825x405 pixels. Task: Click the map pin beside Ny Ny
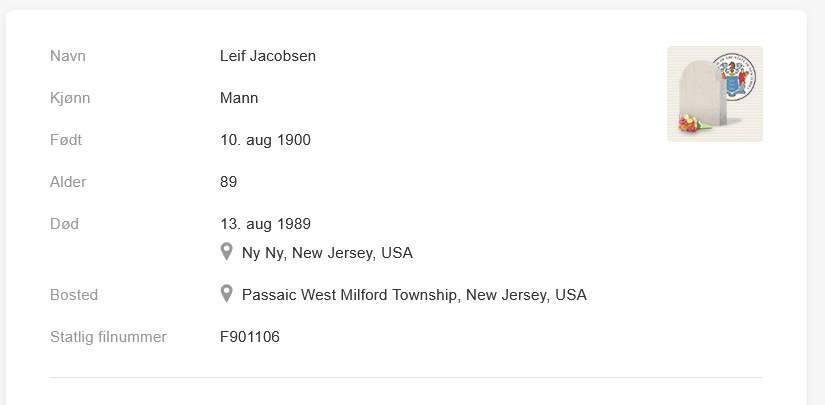tap(227, 252)
